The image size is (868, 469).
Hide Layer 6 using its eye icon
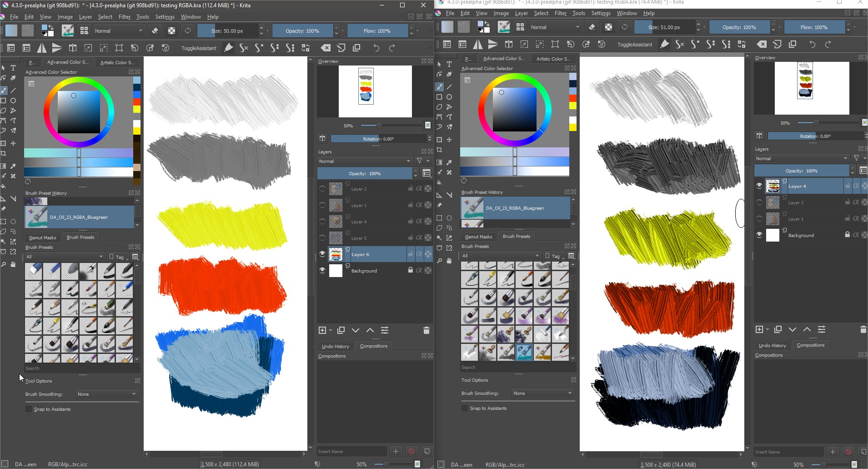pyautogui.click(x=322, y=254)
